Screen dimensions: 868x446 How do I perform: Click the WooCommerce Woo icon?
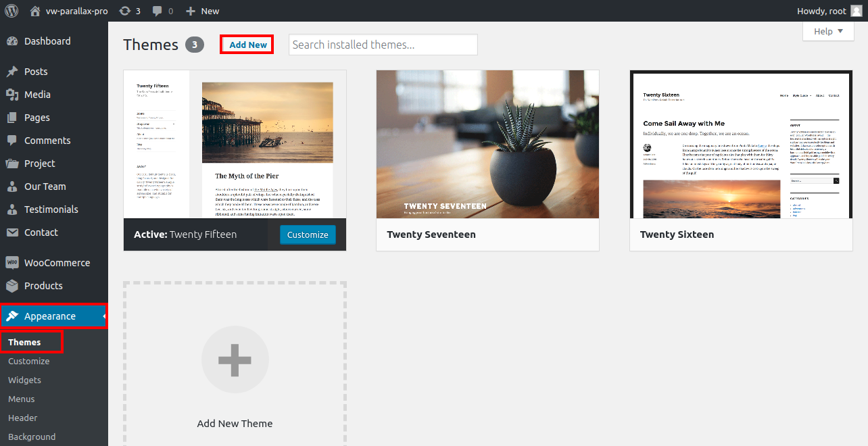(12, 263)
